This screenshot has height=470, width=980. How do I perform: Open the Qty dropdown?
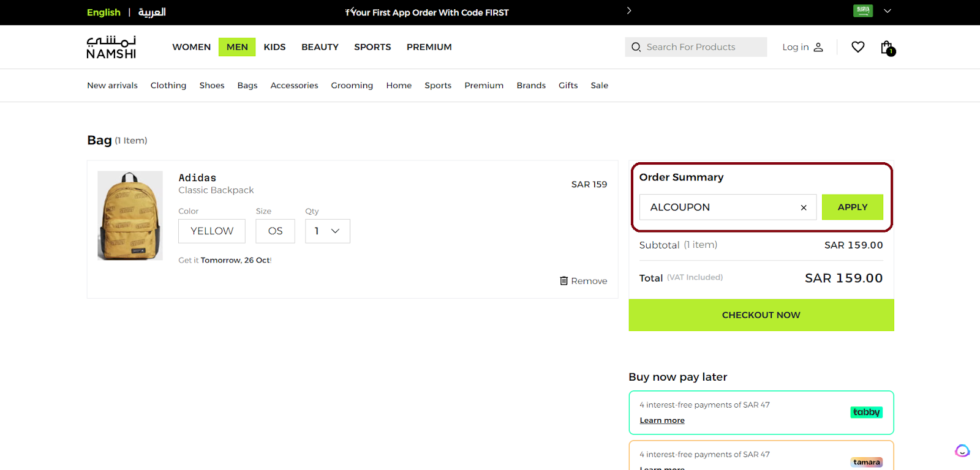(328, 231)
